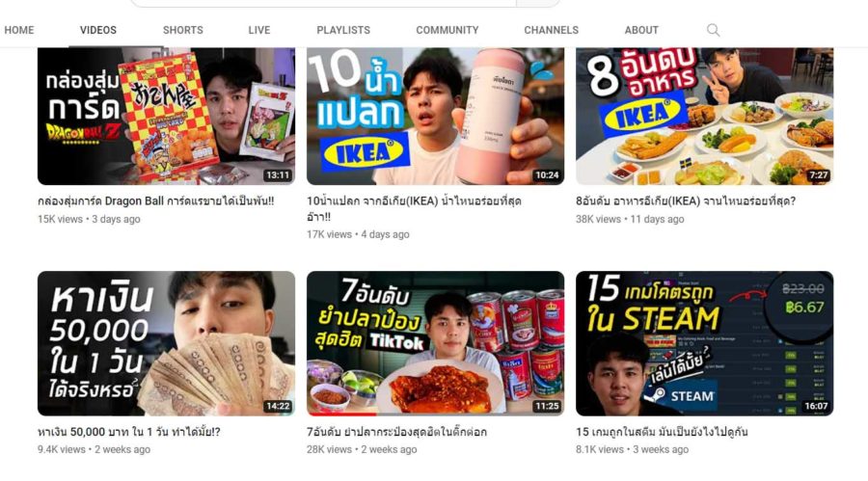Click the Dragon Ball video title link
868x481 pixels.
point(155,200)
